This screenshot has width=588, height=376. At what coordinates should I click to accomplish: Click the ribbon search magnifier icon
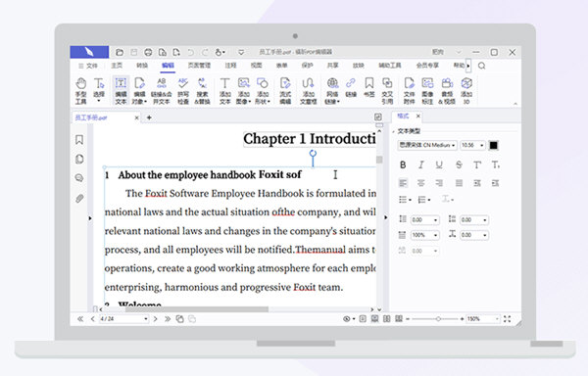click(x=482, y=66)
